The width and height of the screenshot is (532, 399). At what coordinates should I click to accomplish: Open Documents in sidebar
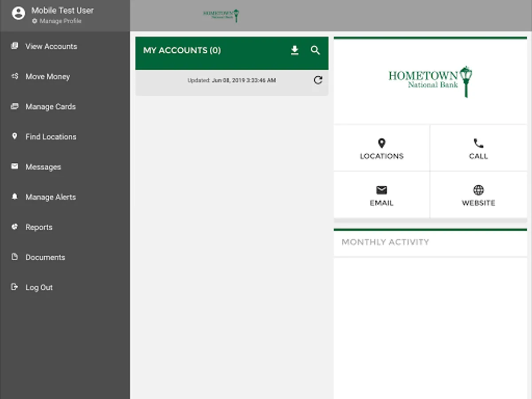45,258
